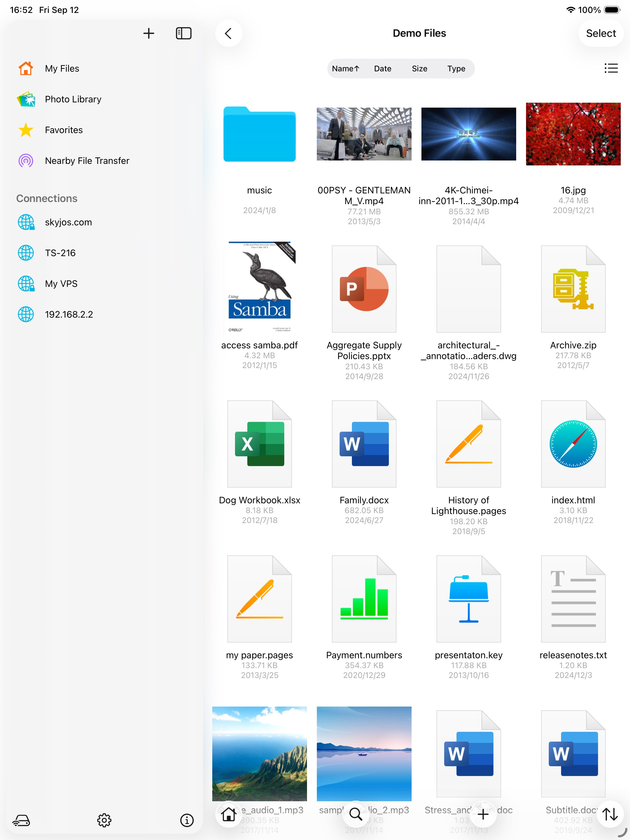Click the plus icon in sidebar header
This screenshot has height=840, width=630.
[x=149, y=34]
